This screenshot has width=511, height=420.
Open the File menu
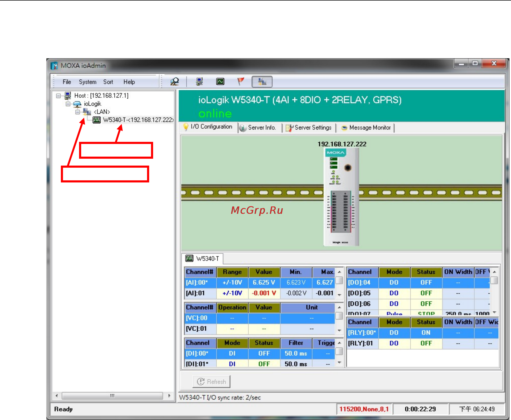pos(67,82)
